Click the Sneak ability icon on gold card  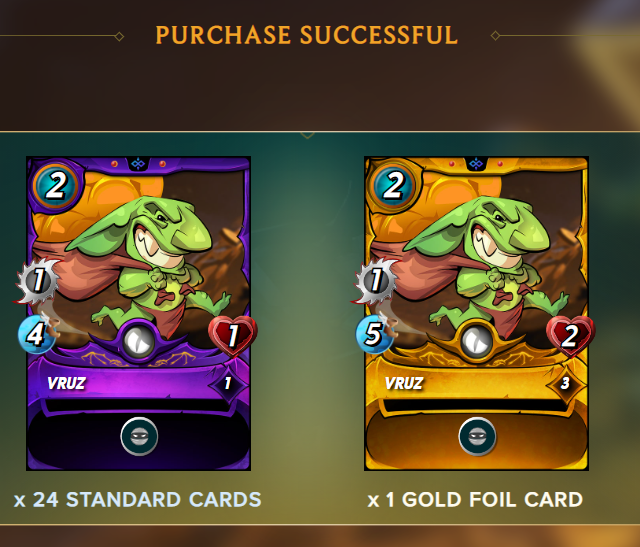click(x=477, y=436)
